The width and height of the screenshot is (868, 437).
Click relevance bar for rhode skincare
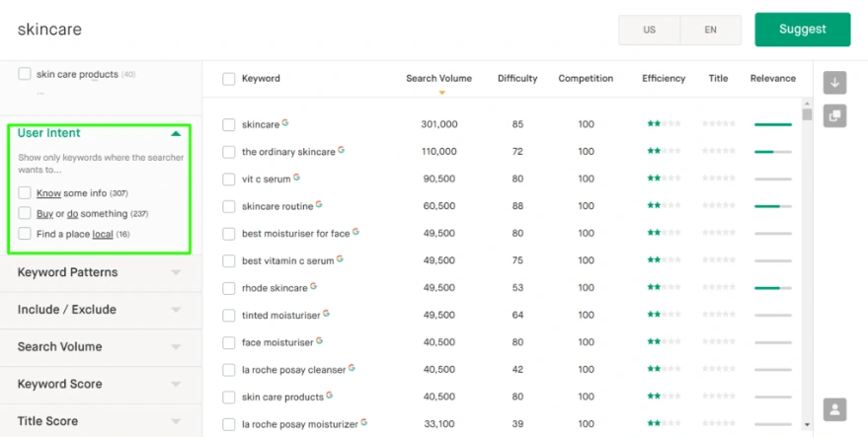pos(773,288)
